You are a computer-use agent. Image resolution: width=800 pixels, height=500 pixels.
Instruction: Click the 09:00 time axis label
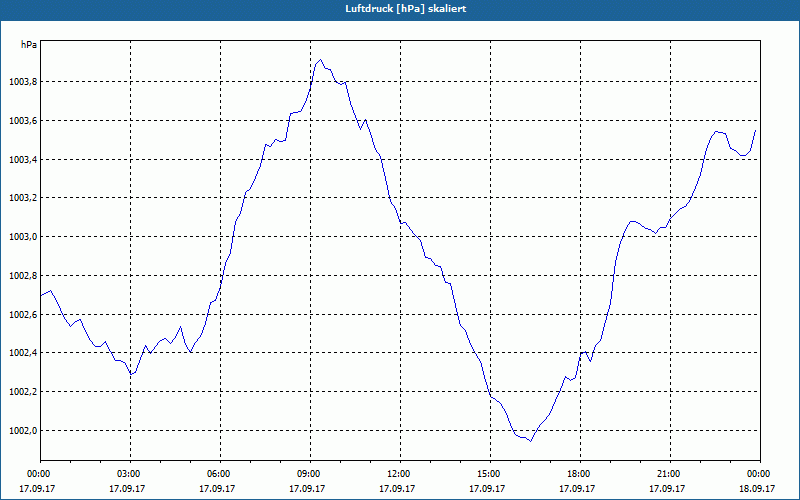click(x=310, y=474)
